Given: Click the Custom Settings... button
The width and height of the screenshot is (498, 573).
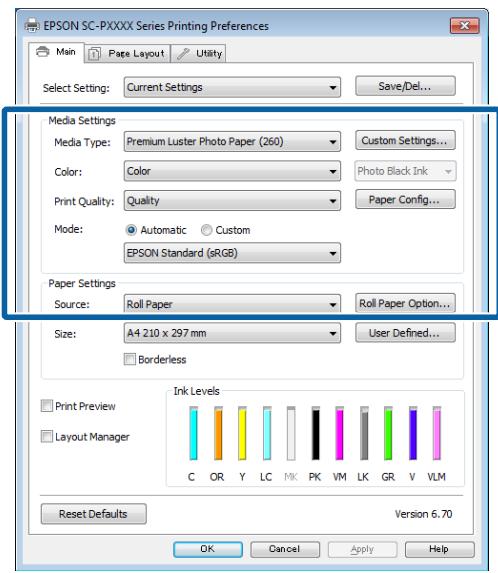Looking at the screenshot, I should 405,140.
